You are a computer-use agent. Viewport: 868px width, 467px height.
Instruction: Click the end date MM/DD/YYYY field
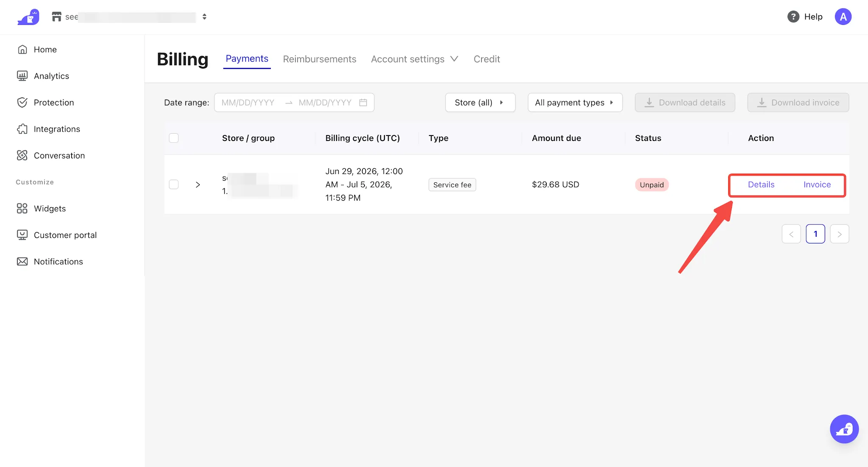click(x=325, y=102)
